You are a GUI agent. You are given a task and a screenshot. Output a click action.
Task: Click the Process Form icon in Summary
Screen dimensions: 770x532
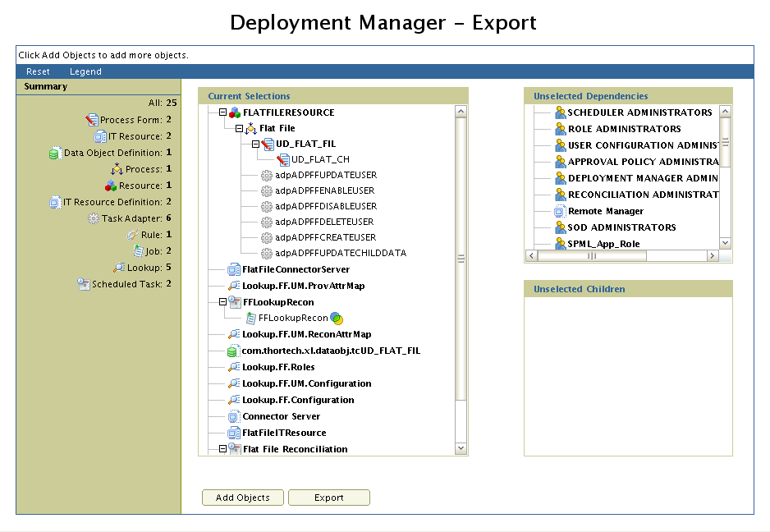pos(91,119)
